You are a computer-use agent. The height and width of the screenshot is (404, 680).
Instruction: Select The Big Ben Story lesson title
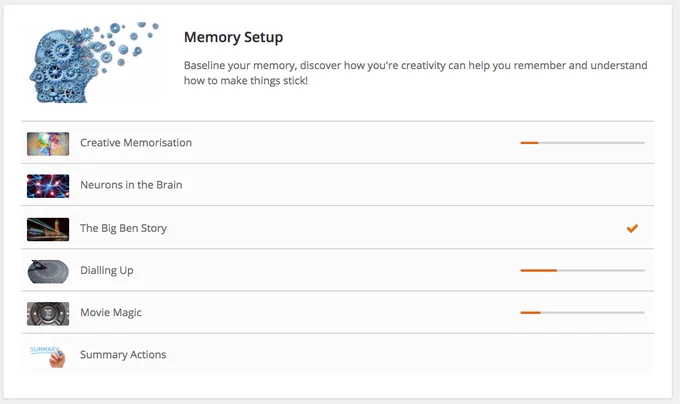pyautogui.click(x=123, y=228)
